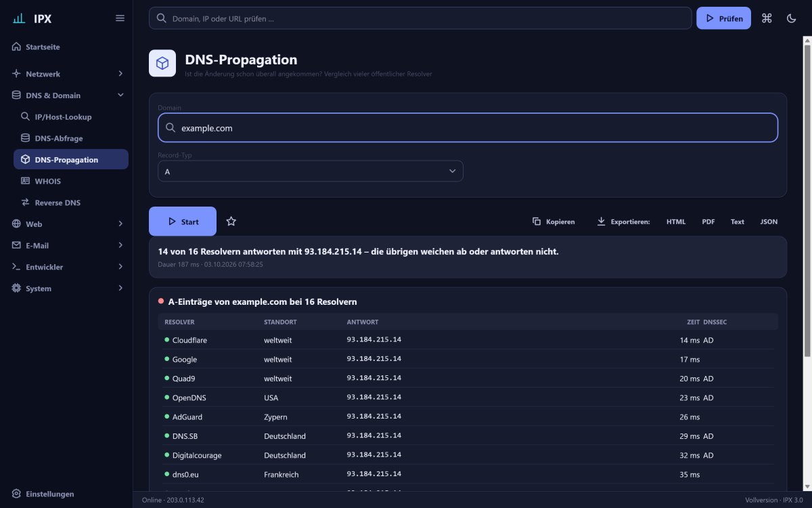Open DNS-Abfrage in the sidebar

[x=71, y=138]
